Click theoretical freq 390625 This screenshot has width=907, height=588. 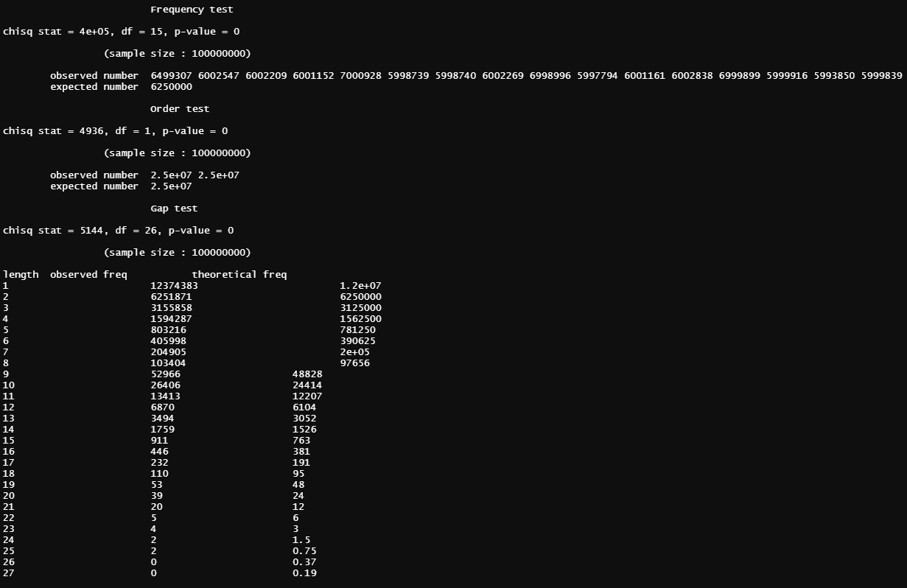point(357,341)
